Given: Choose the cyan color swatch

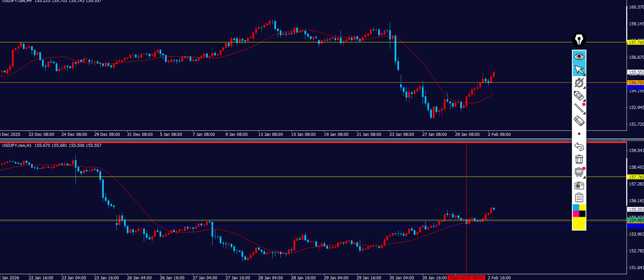Looking at the screenshot, I should coord(576,208).
